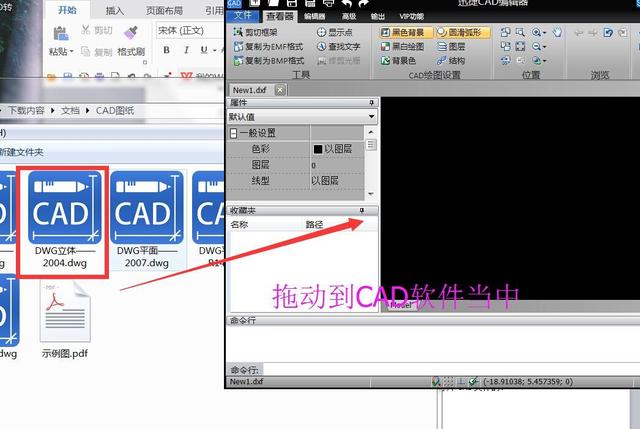Screen dimensions: 640x429
Task: Open the 粘贴 dropdown arrow in WPS
Action: (71, 51)
